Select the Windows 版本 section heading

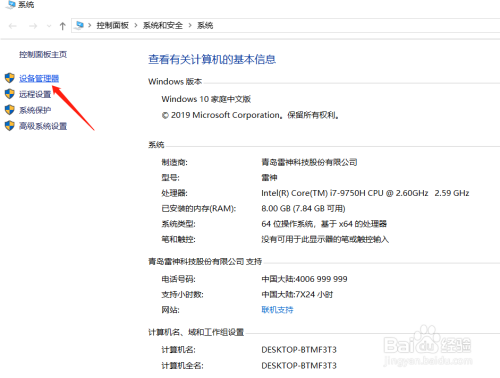(175, 81)
